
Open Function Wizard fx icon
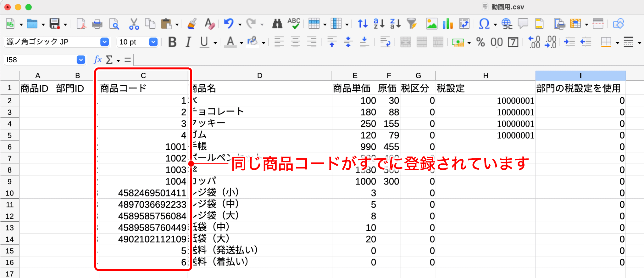click(98, 60)
